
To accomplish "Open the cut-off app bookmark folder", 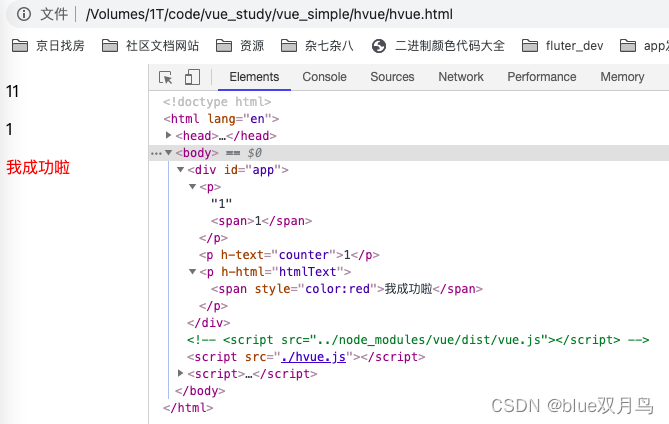I will click(x=644, y=46).
